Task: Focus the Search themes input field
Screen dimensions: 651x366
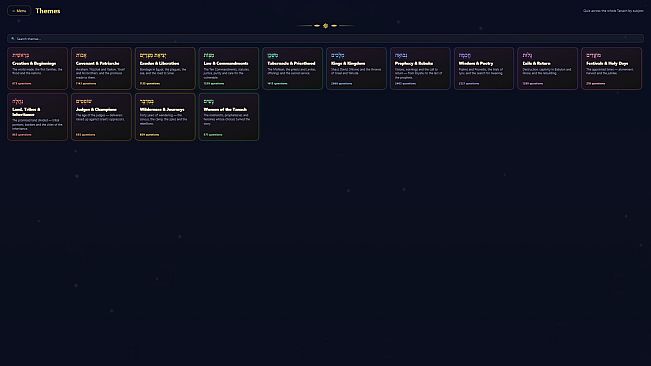Action: pyautogui.click(x=326, y=39)
